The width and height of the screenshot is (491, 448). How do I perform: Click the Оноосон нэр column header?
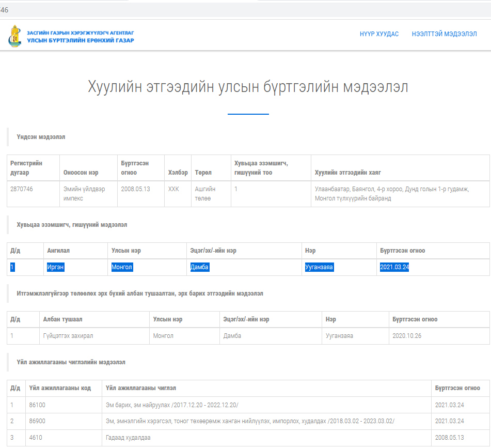tap(81, 172)
